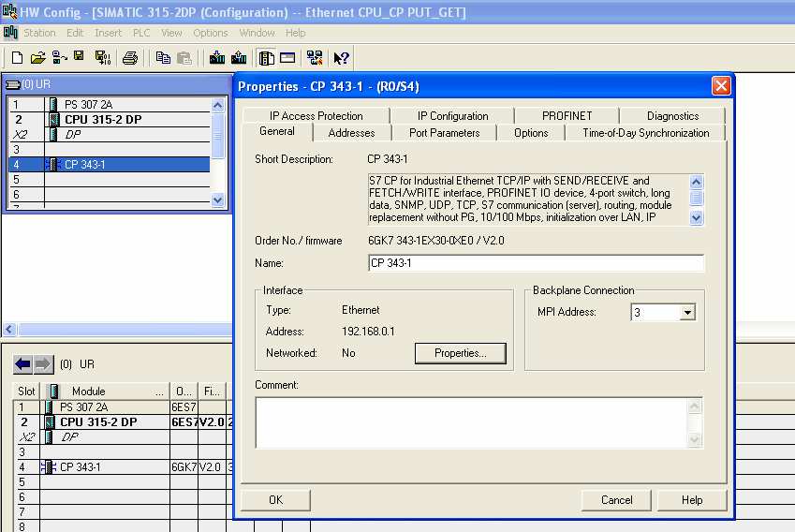Save the configuration with the floppy icon
Image resolution: width=795 pixels, height=532 pixels.
[x=79, y=57]
